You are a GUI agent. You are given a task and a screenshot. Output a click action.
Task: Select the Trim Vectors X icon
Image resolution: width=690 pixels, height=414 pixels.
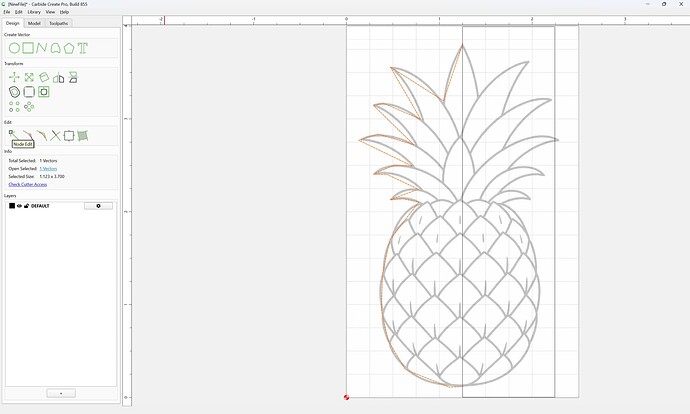click(55, 136)
